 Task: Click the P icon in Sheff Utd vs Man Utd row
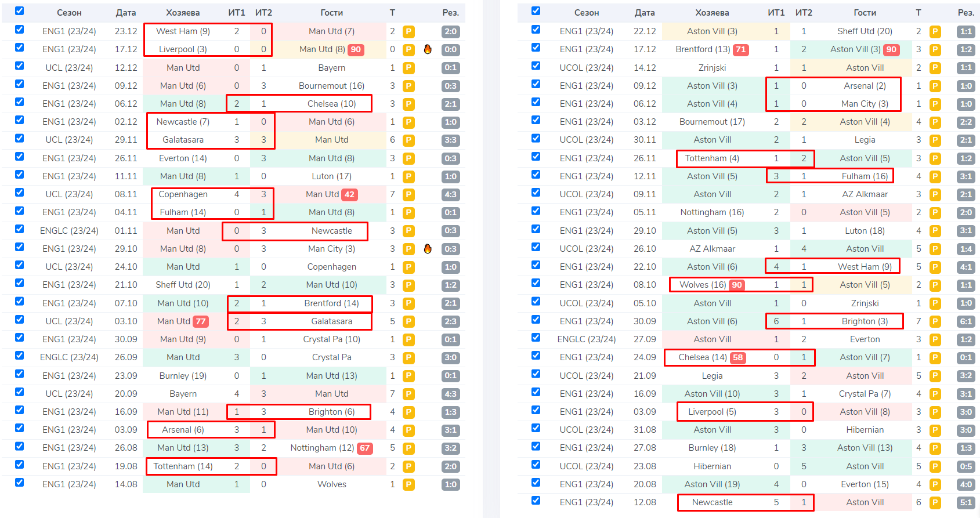tap(409, 285)
